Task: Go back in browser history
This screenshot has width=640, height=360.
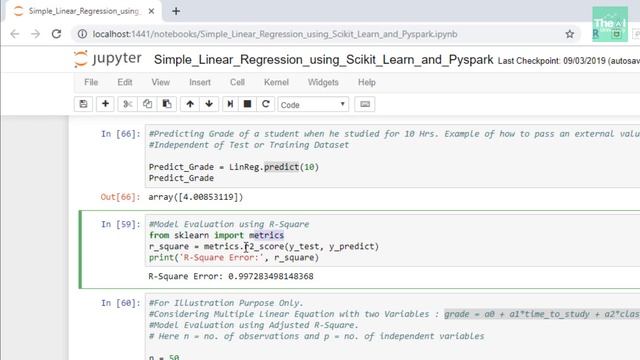Action: [x=15, y=34]
